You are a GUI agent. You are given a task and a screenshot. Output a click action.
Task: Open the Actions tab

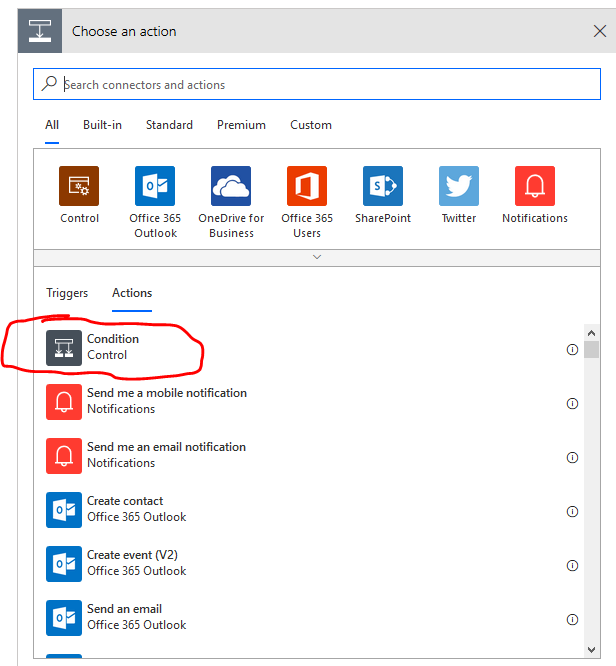[132, 293]
